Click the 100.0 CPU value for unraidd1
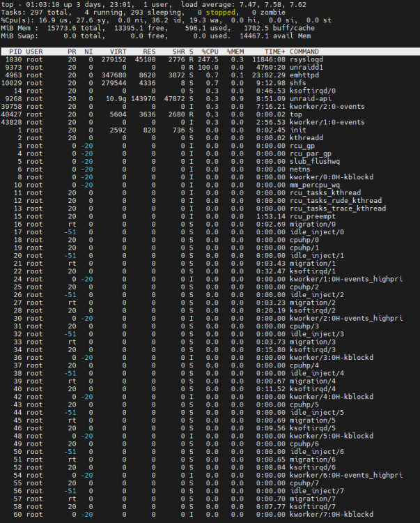Viewport: 420px width, 523px height. 208,68
